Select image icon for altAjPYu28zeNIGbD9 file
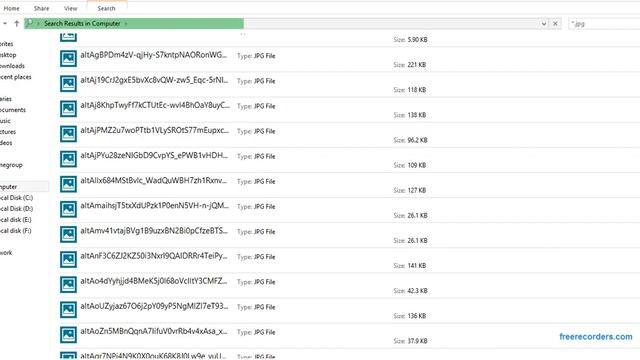The width and height of the screenshot is (640, 360). click(68, 159)
